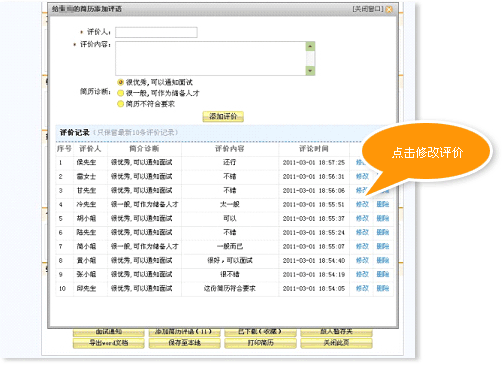
Task: Click the 关闭窗口 link in the title bar
Action: click(368, 9)
